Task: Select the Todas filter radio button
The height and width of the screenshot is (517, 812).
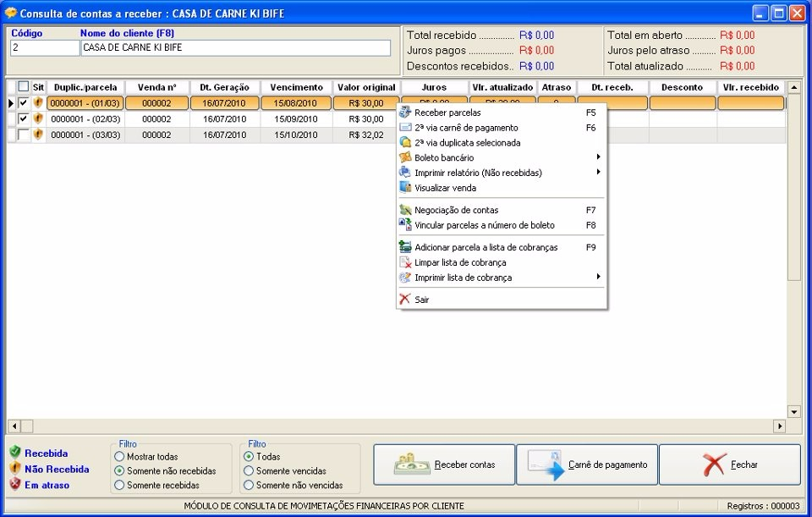Action: 249,456
